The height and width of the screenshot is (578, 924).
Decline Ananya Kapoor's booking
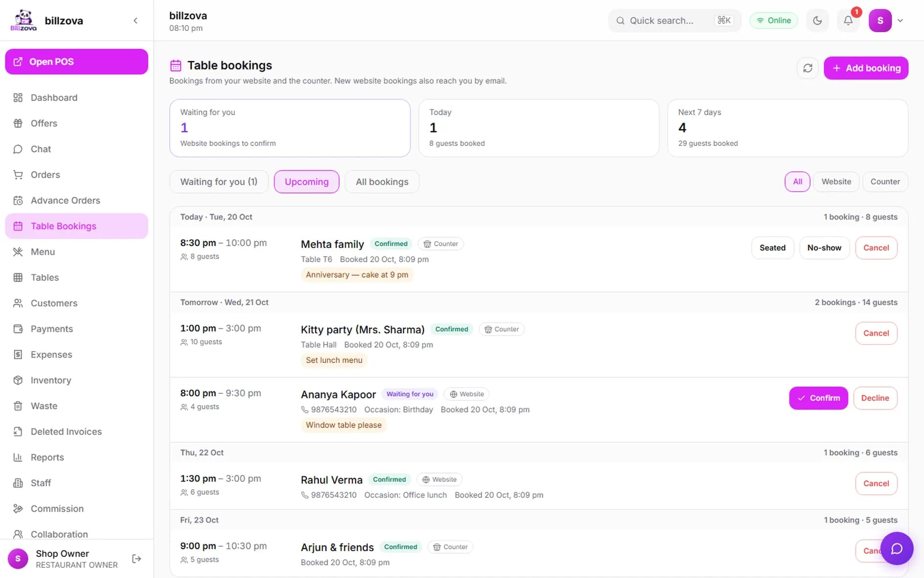pyautogui.click(x=875, y=398)
